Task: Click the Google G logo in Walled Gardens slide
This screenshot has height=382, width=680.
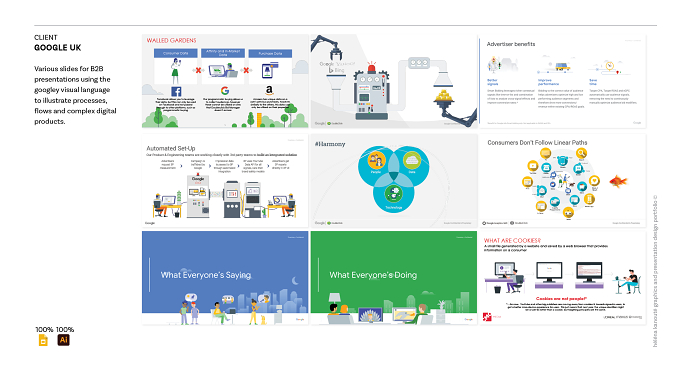Action: point(225,91)
